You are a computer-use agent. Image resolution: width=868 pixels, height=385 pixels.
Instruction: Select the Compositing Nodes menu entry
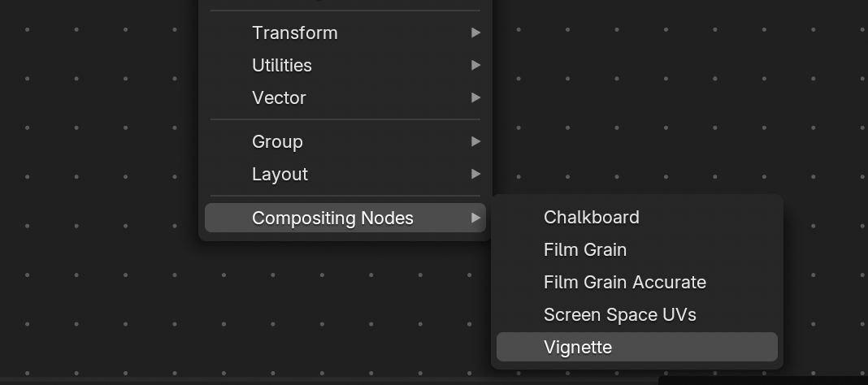click(x=345, y=218)
